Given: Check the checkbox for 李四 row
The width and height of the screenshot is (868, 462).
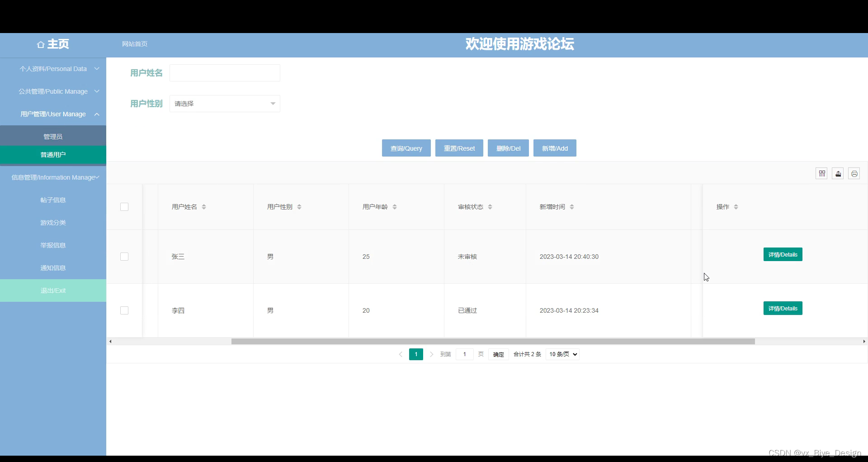Looking at the screenshot, I should [x=124, y=310].
